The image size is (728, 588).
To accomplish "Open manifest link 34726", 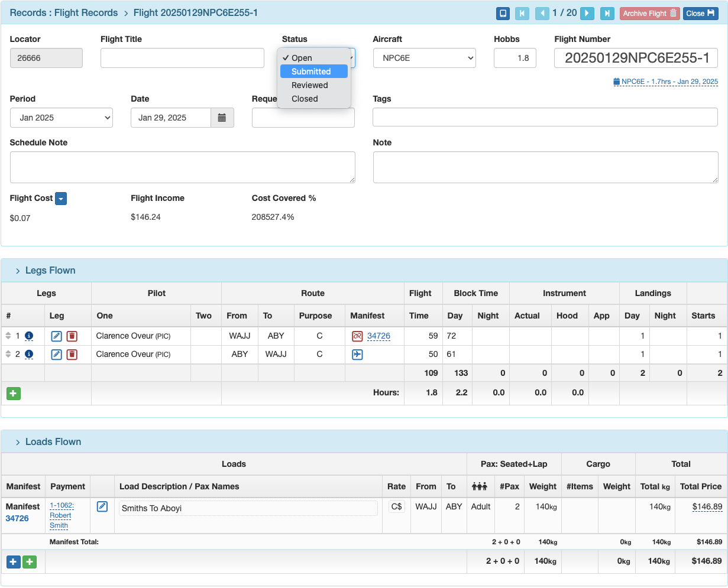I will pos(378,336).
